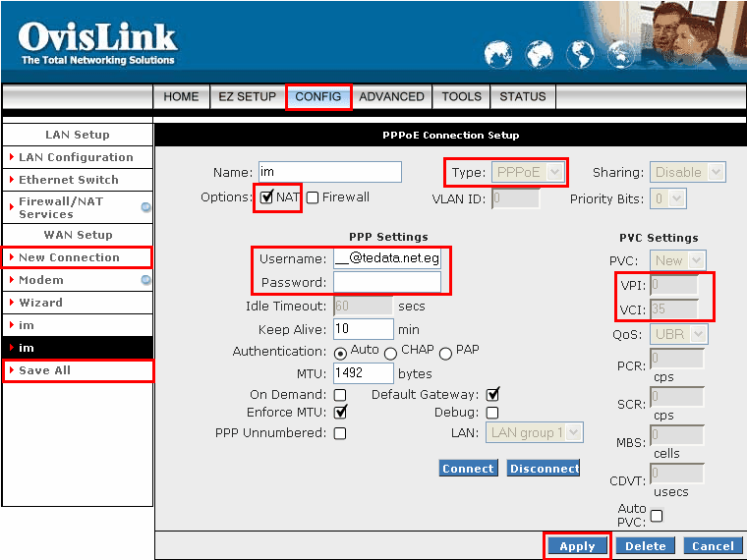Click Save All in the sidebar
Screen dimensions: 747x560
[45, 370]
